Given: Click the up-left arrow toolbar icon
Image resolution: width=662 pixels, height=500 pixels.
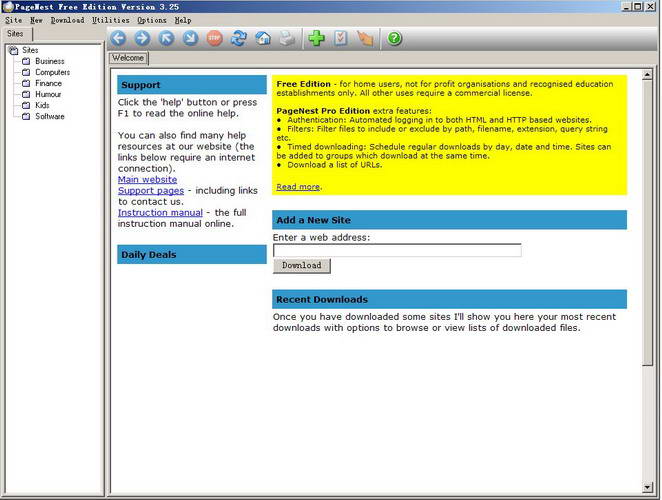Looking at the screenshot, I should pyautogui.click(x=166, y=38).
